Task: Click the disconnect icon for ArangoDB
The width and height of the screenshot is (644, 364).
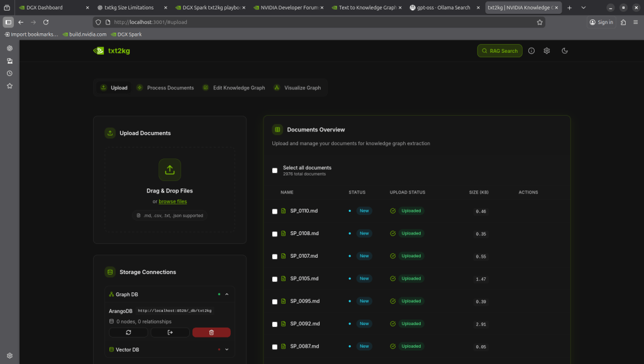Action: [x=170, y=333]
